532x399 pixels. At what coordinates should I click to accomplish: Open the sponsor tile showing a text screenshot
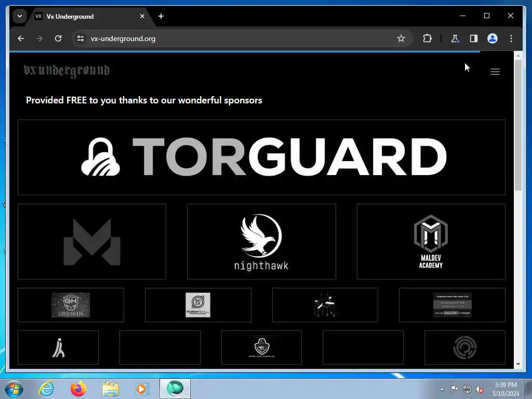pos(453,304)
